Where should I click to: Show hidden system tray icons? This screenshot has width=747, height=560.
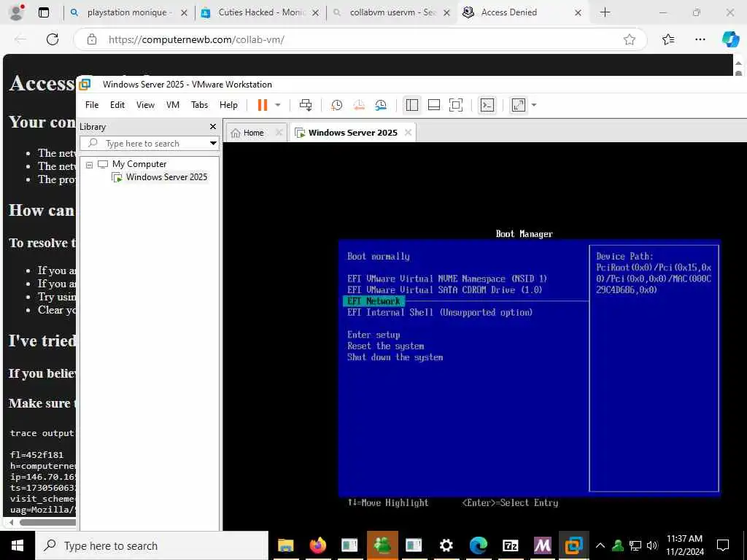pos(600,545)
